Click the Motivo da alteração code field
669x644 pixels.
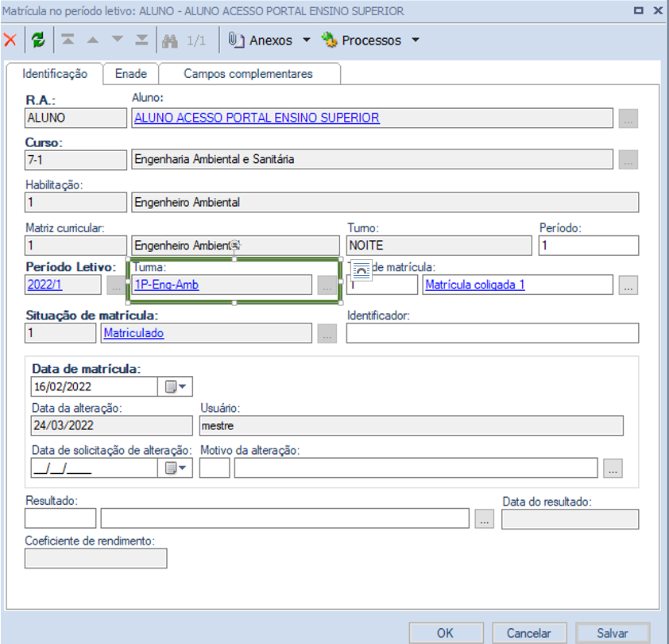click(x=215, y=468)
